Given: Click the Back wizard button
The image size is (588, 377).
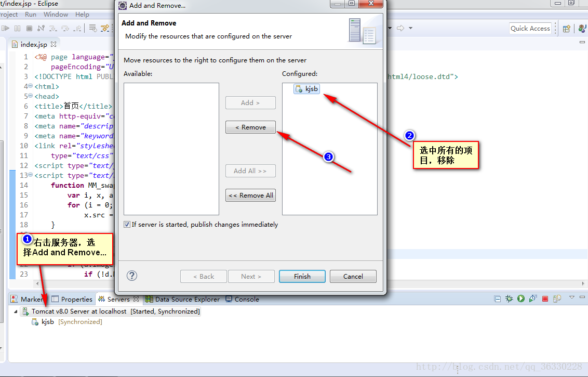Looking at the screenshot, I should [x=204, y=276].
